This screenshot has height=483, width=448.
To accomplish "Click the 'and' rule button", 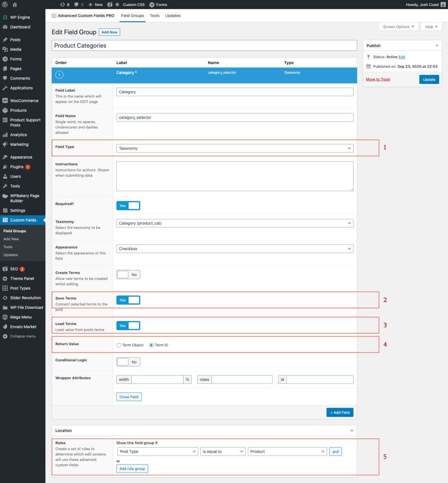I will pyautogui.click(x=336, y=451).
